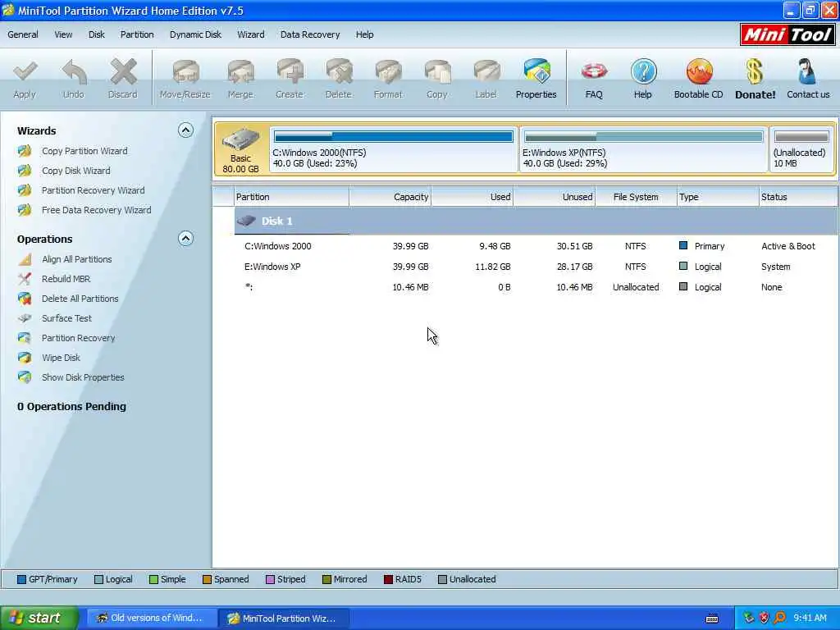Image resolution: width=840 pixels, height=630 pixels.
Task: Select the Disk 1 header row
Action: click(536, 221)
